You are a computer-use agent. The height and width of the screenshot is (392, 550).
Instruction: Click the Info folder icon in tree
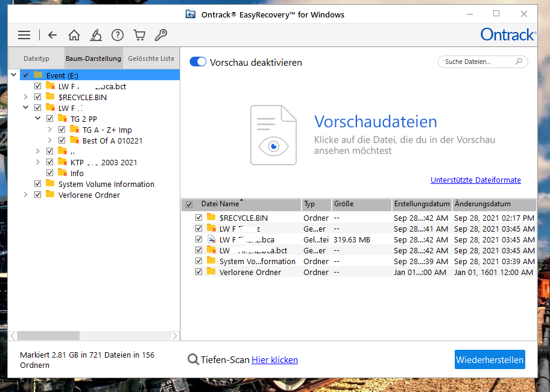pyautogui.click(x=63, y=173)
